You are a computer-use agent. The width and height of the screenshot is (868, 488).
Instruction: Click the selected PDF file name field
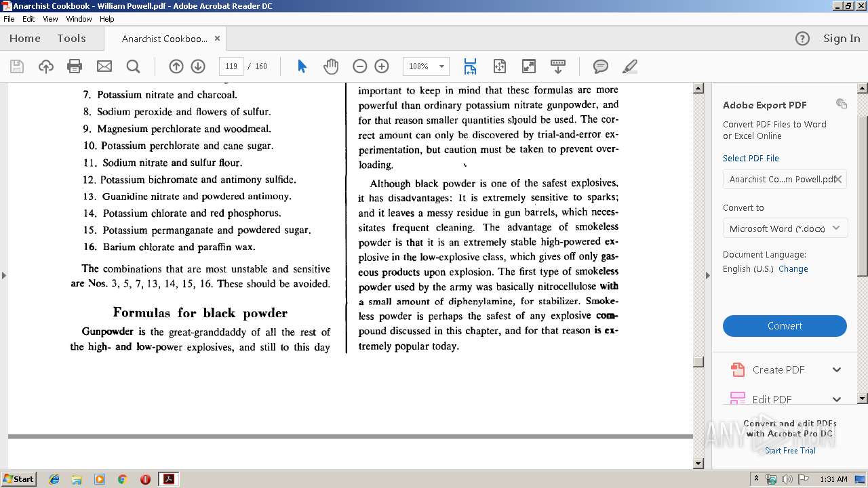(x=785, y=179)
